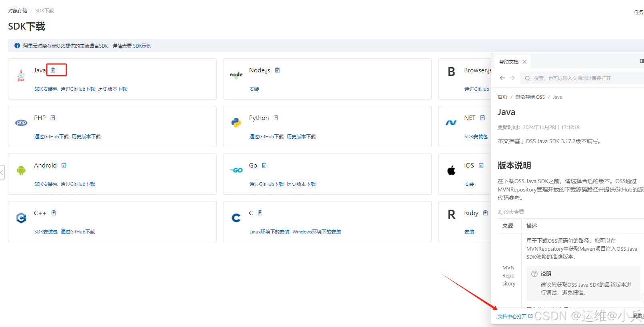Image resolution: width=644 pixels, height=327 pixels.
Task: Open Java 历史版本下载 link
Action: click(x=112, y=89)
